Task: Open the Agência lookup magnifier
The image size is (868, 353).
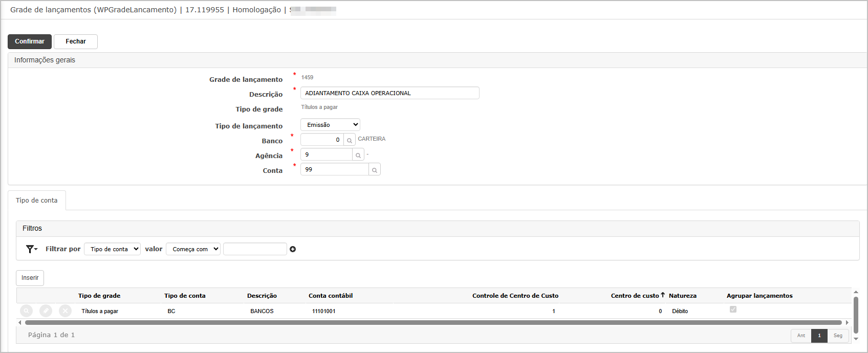Action: tap(358, 155)
